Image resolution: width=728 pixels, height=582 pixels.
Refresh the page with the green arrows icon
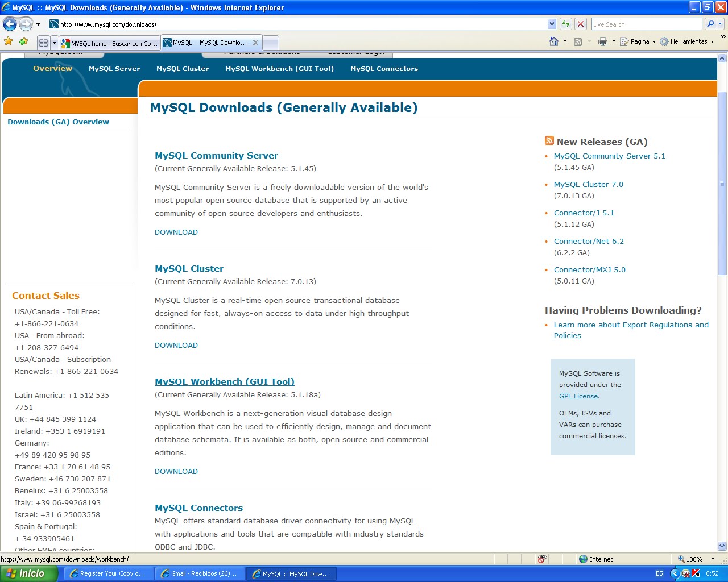tap(566, 24)
